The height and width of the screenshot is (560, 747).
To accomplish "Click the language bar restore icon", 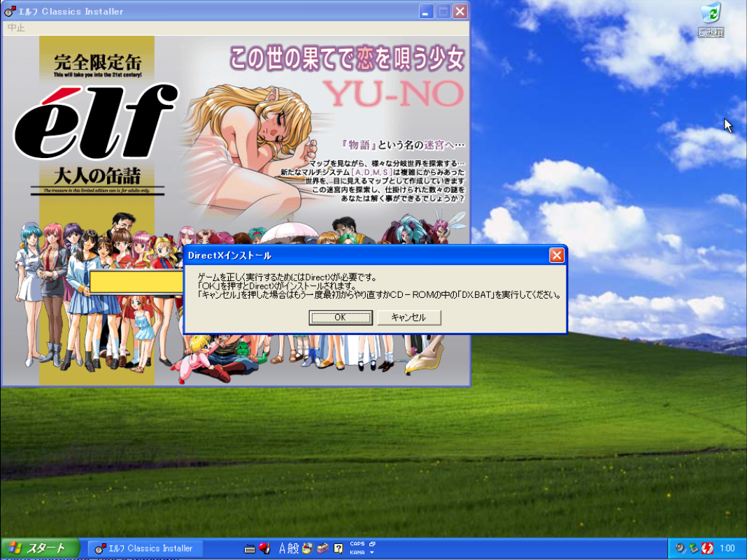I will click(x=372, y=544).
